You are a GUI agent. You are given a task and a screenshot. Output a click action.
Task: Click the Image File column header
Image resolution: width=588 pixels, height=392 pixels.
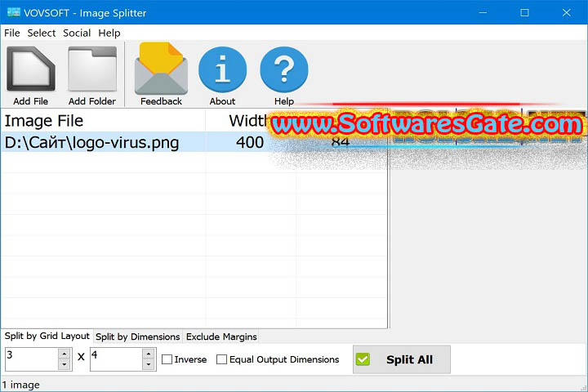103,120
